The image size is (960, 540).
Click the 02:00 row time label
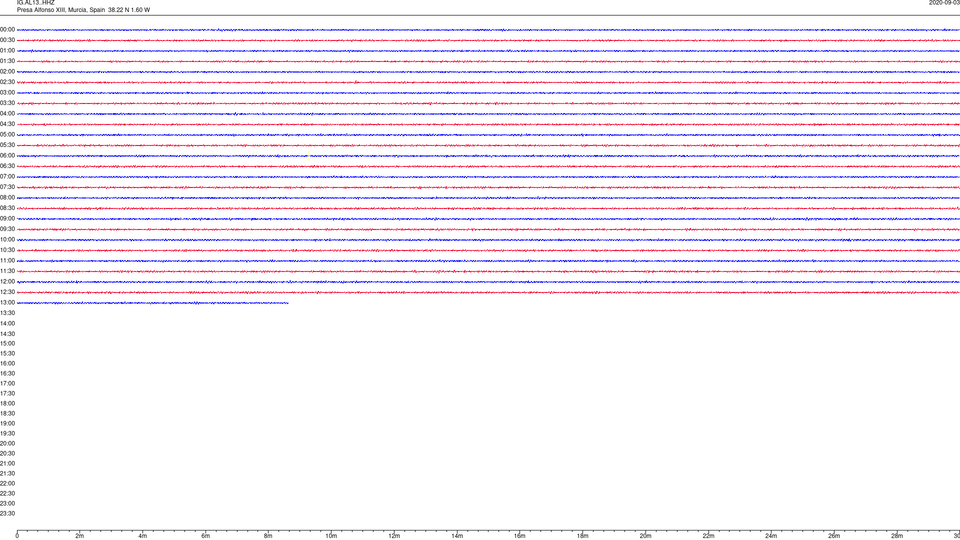coord(7,72)
